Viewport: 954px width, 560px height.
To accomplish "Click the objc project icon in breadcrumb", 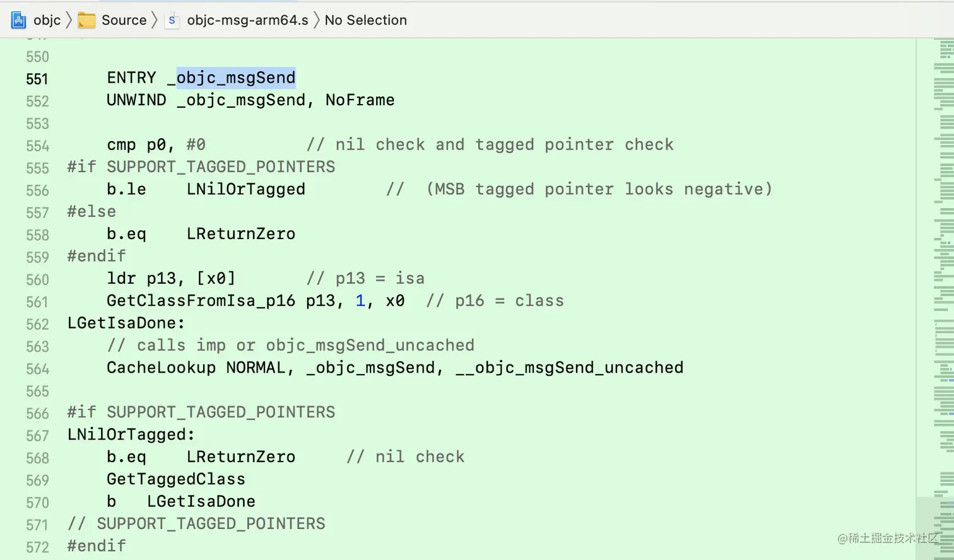I will point(19,20).
